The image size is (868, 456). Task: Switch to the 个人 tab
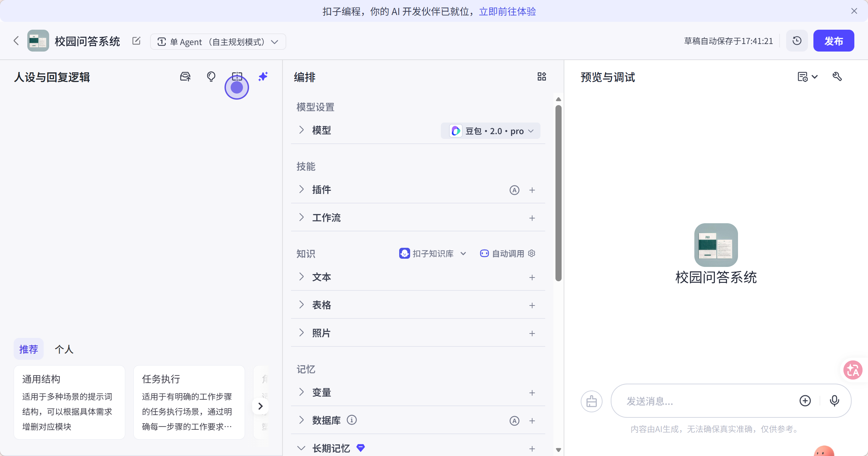click(x=64, y=349)
